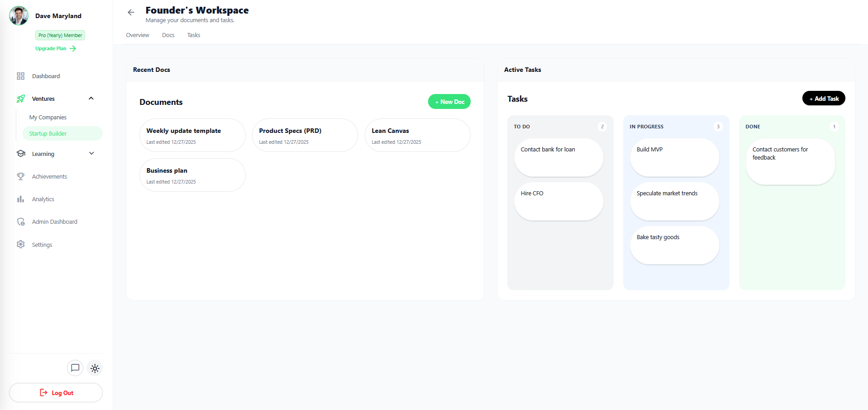Image resolution: width=868 pixels, height=410 pixels.
Task: Click the Achievements trophy icon
Action: click(21, 176)
